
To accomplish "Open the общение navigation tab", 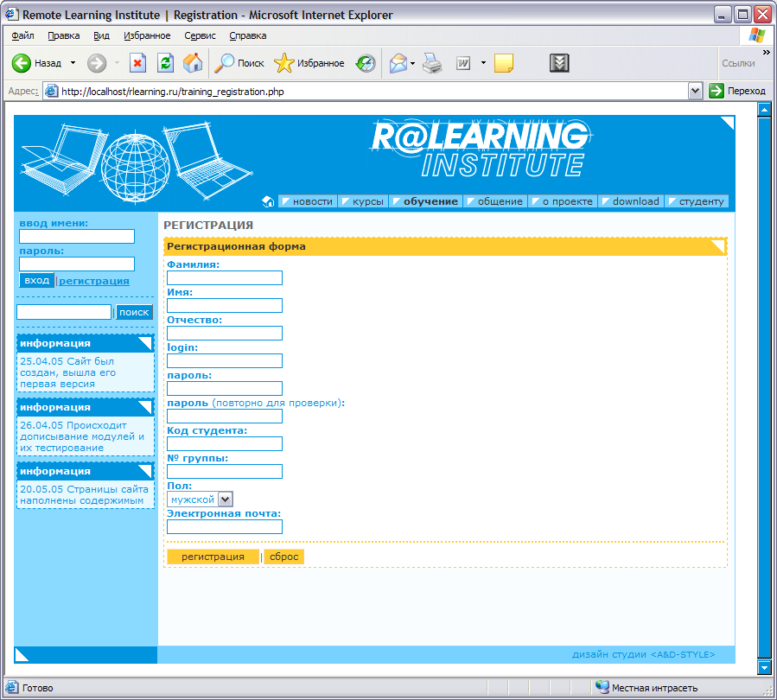I will tap(495, 201).
